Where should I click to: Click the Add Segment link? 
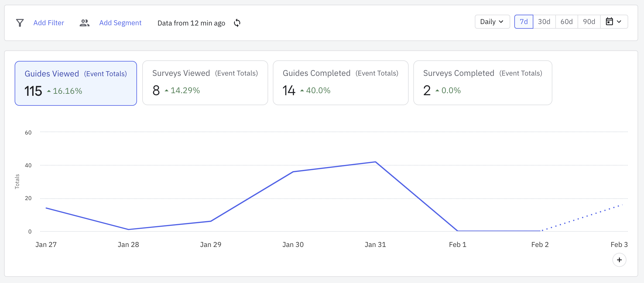coord(120,23)
